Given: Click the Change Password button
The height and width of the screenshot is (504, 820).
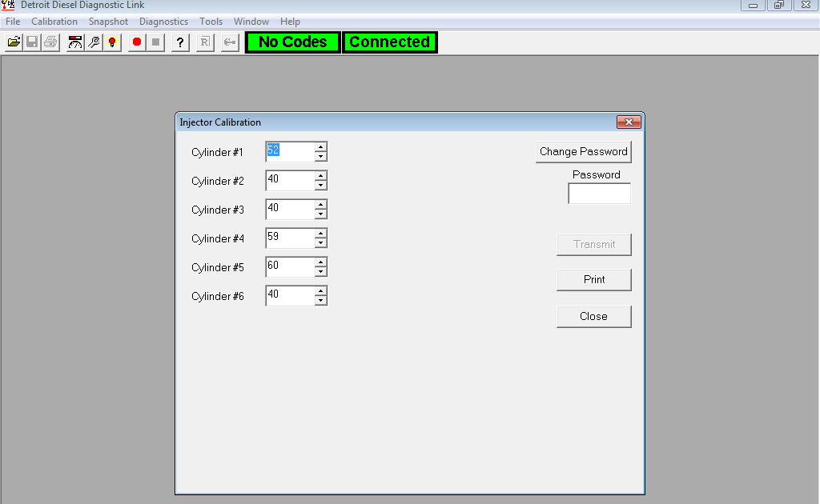Looking at the screenshot, I should pos(583,151).
